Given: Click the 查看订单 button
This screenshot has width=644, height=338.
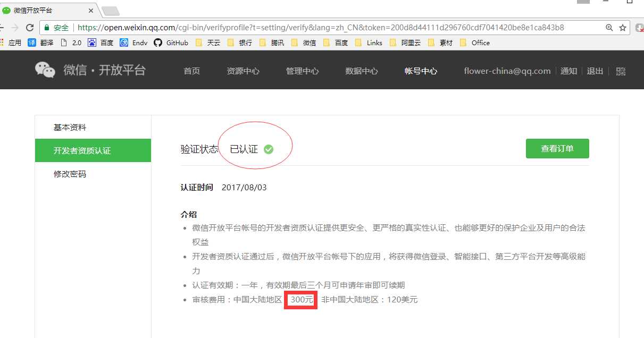Looking at the screenshot, I should click(557, 149).
